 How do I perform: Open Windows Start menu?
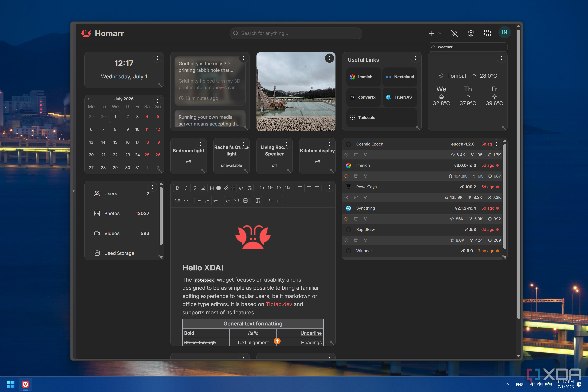pyautogui.click(x=11, y=384)
